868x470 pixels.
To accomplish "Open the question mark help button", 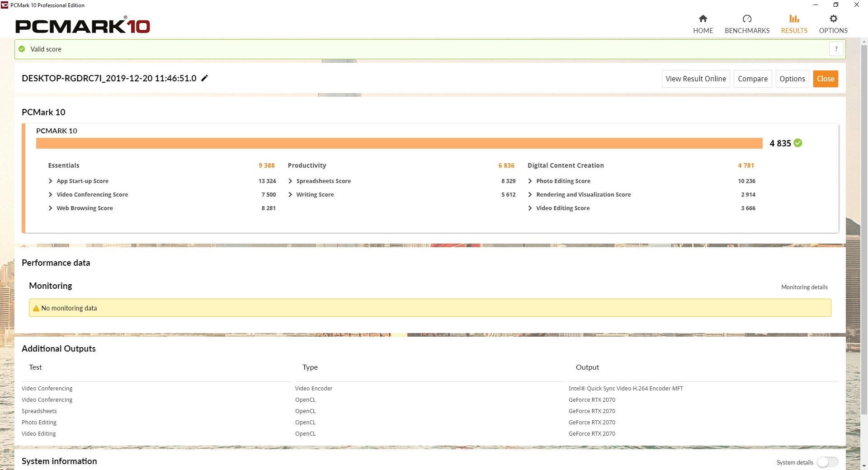I will [836, 49].
